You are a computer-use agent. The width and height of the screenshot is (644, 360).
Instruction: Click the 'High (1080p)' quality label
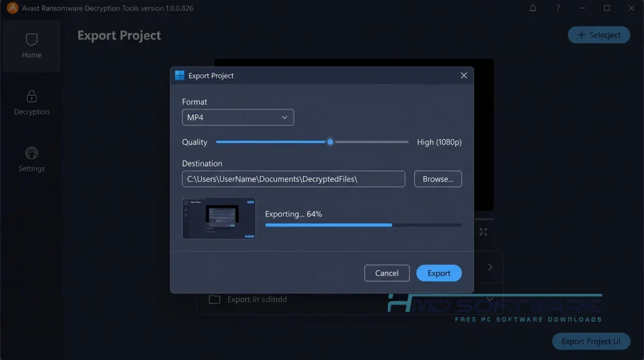(x=439, y=142)
